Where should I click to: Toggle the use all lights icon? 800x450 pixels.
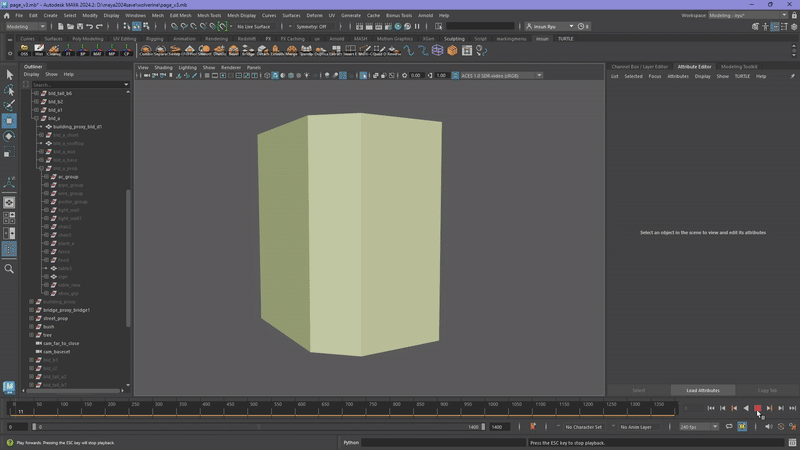(307, 76)
